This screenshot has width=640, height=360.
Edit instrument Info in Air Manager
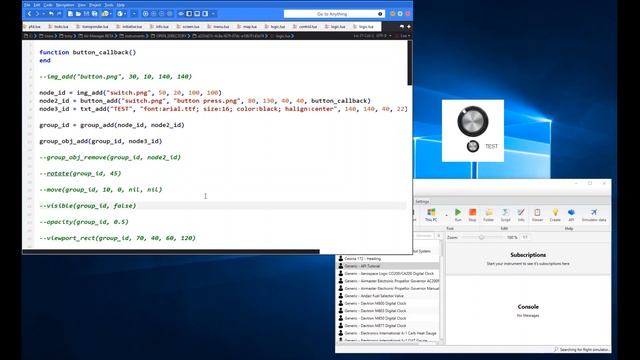point(521,214)
